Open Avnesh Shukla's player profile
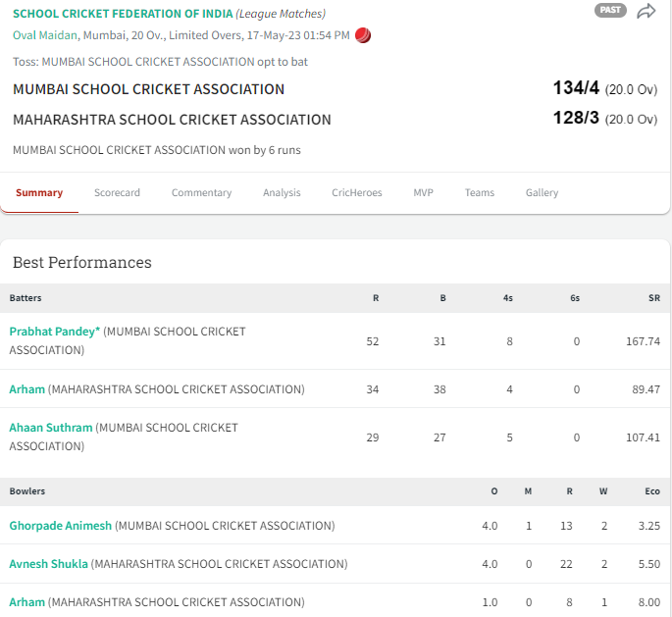This screenshot has width=672, height=617. (x=48, y=563)
